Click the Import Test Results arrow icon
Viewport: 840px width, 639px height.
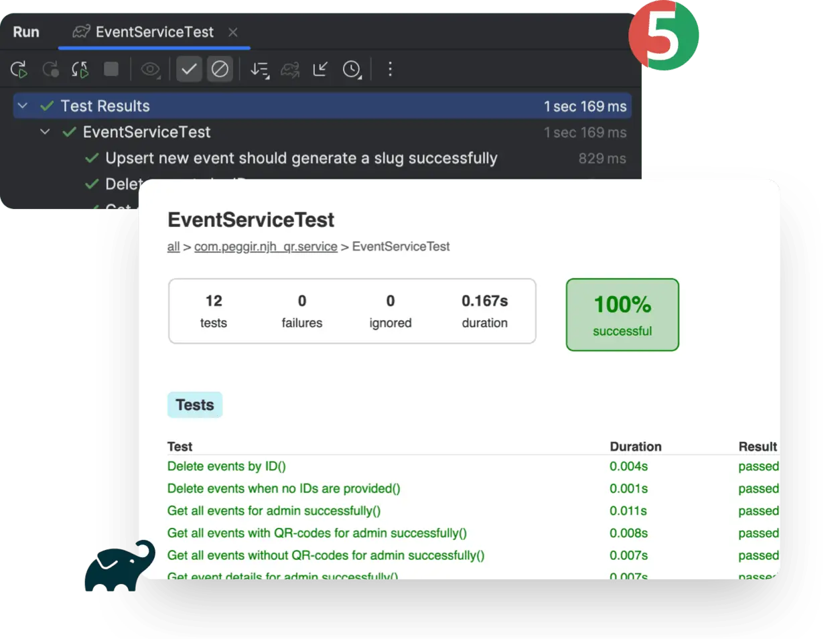[320, 69]
